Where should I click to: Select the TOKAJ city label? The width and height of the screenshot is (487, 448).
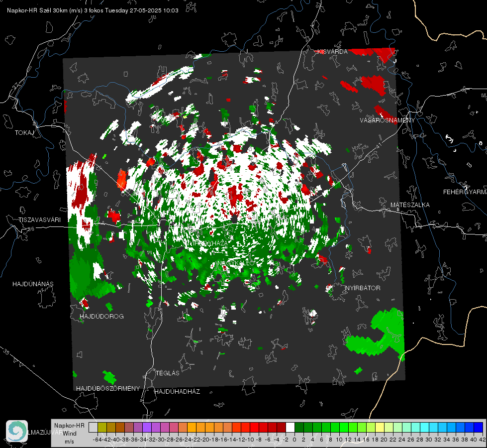24,133
